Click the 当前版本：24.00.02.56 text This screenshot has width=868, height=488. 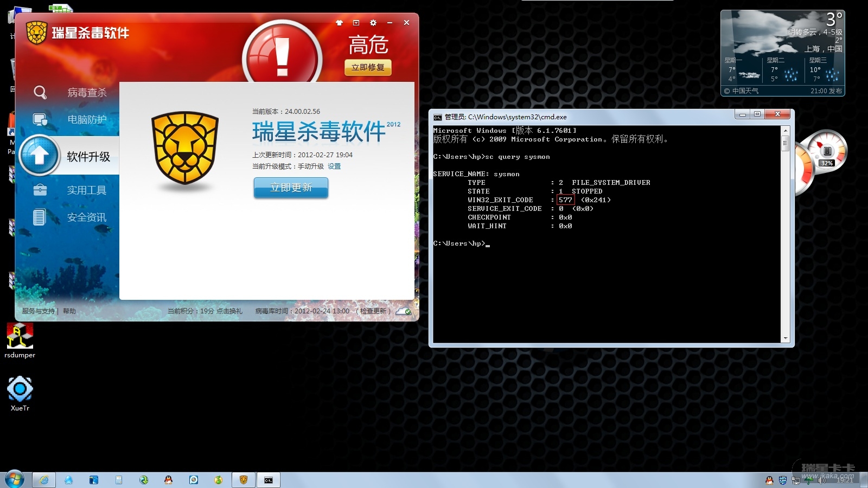pos(286,112)
